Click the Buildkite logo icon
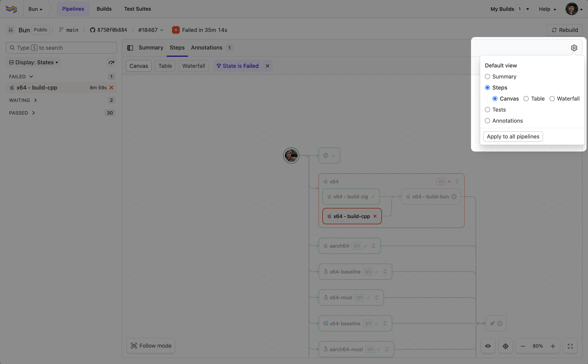Viewport: 588px width, 364px height. pos(11,9)
